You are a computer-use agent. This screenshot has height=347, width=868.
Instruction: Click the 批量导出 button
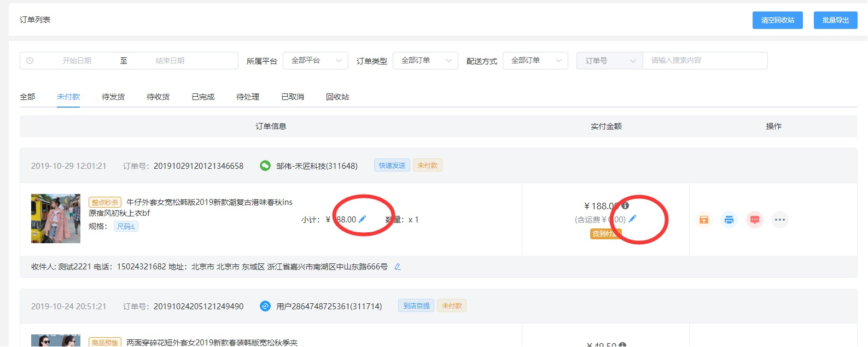click(x=835, y=20)
